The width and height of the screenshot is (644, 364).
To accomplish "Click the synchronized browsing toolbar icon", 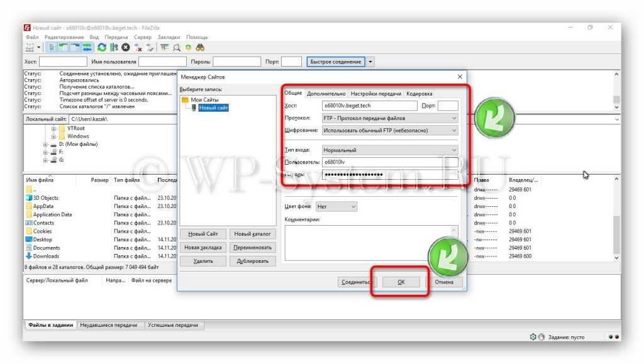I will [x=188, y=47].
